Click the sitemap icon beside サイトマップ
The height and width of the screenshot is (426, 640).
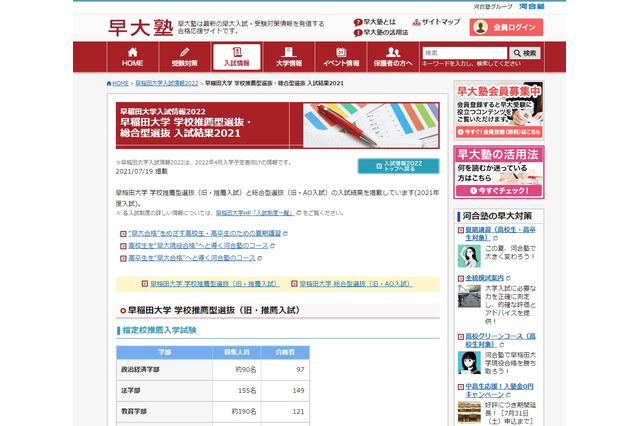tap(416, 22)
